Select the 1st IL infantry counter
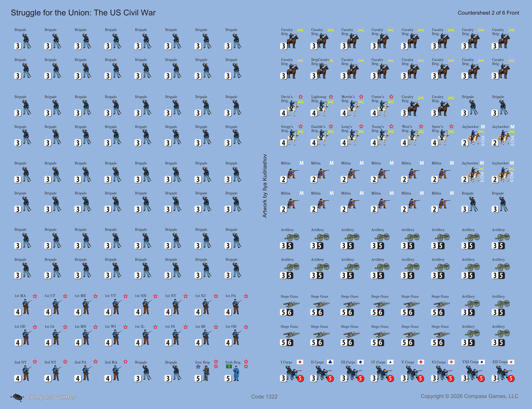532x409 pixels. (146, 336)
